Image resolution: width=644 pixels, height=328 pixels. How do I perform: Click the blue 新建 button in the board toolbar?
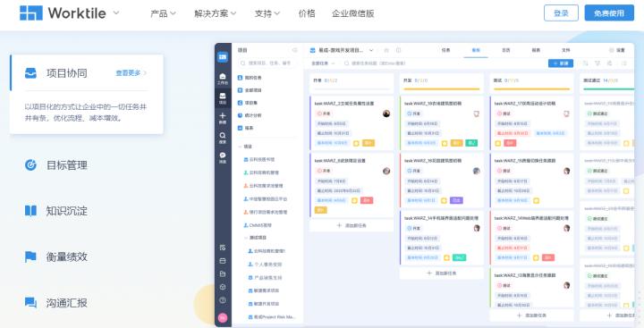pyautogui.click(x=561, y=63)
